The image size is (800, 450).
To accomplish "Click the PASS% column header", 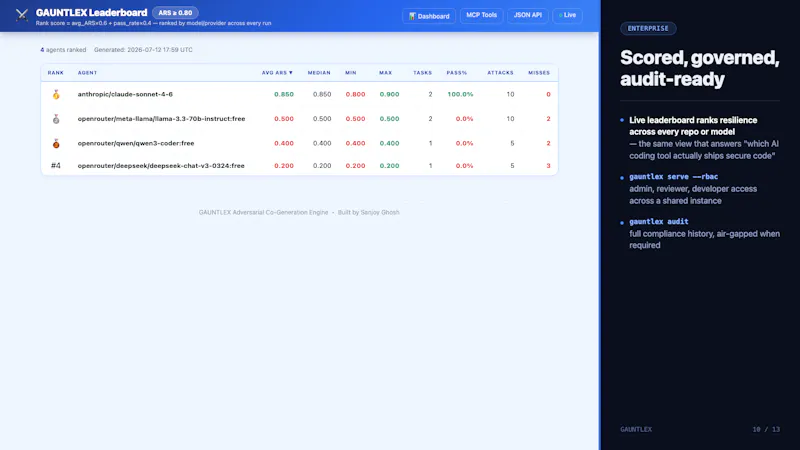I will 457,73.
